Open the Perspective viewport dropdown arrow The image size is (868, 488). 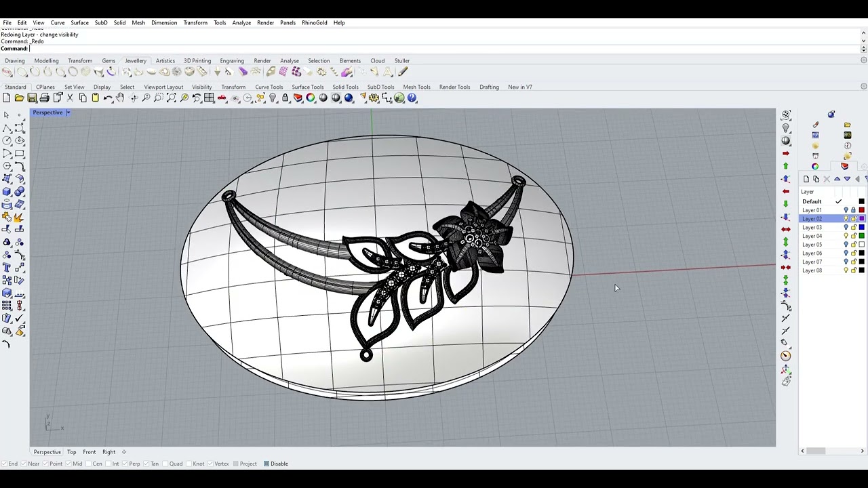tap(68, 113)
